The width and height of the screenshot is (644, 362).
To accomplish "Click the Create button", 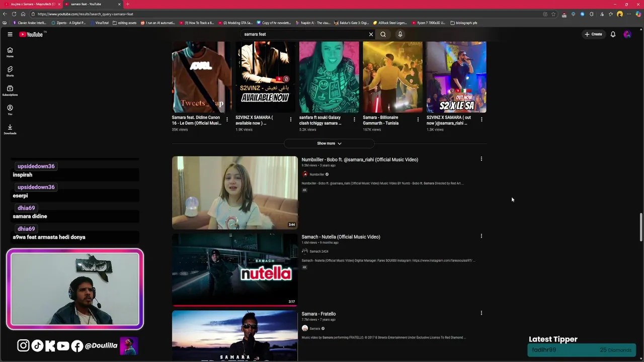I will click(593, 34).
